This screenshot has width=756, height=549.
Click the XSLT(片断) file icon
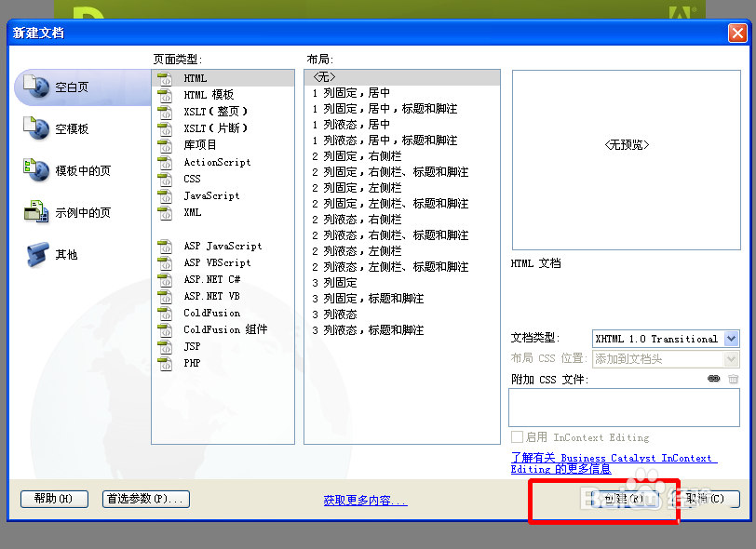[165, 128]
